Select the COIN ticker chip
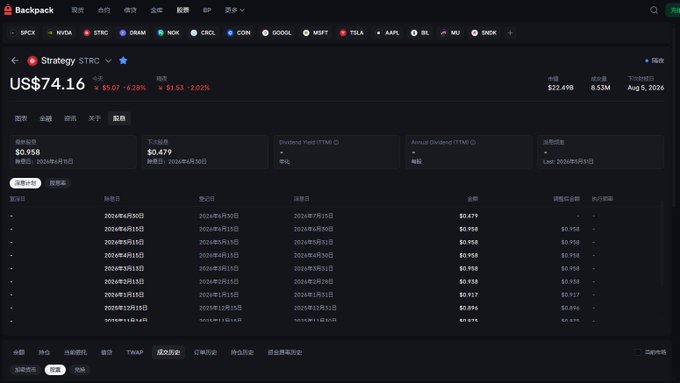680x383 pixels. tap(239, 33)
